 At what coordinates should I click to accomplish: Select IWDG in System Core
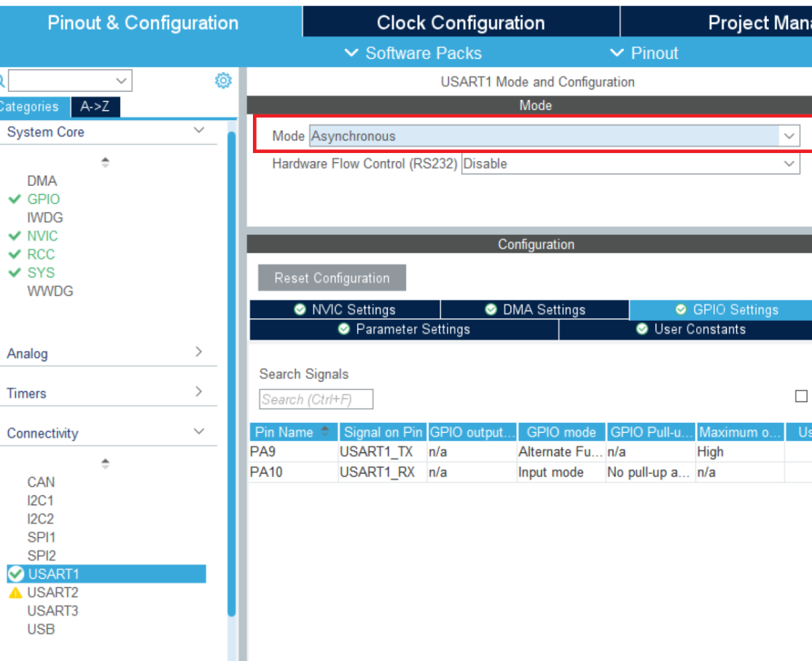click(x=45, y=218)
